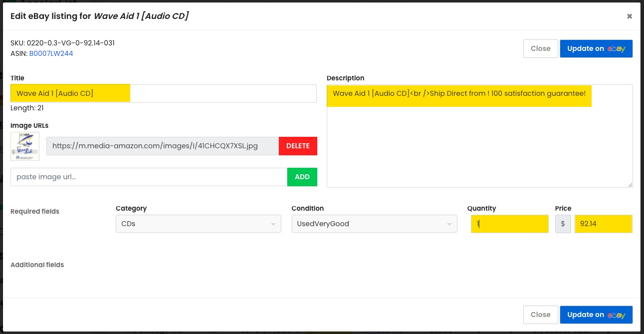Close the dialog via the X icon
The height and width of the screenshot is (334, 644).
[629, 16]
